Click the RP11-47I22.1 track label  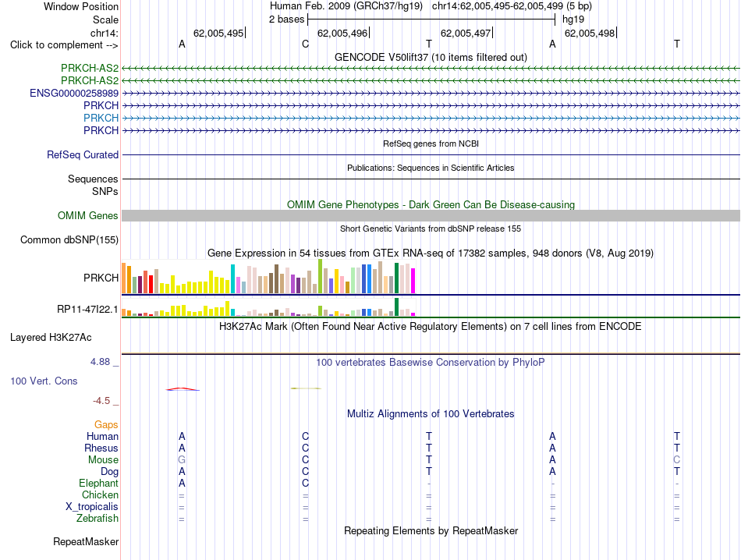pyautogui.click(x=87, y=309)
